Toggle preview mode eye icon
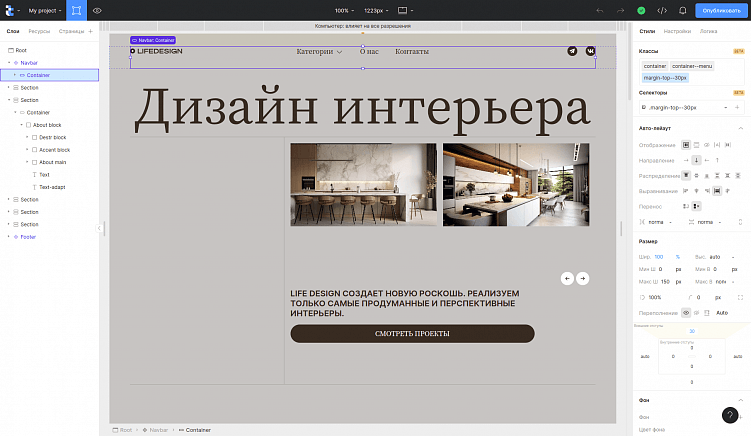 (97, 11)
